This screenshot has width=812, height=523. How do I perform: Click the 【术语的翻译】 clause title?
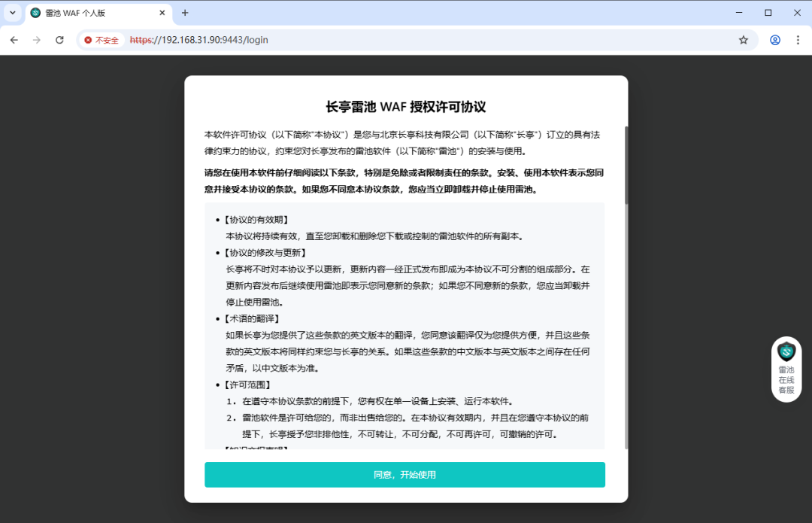coord(251,319)
